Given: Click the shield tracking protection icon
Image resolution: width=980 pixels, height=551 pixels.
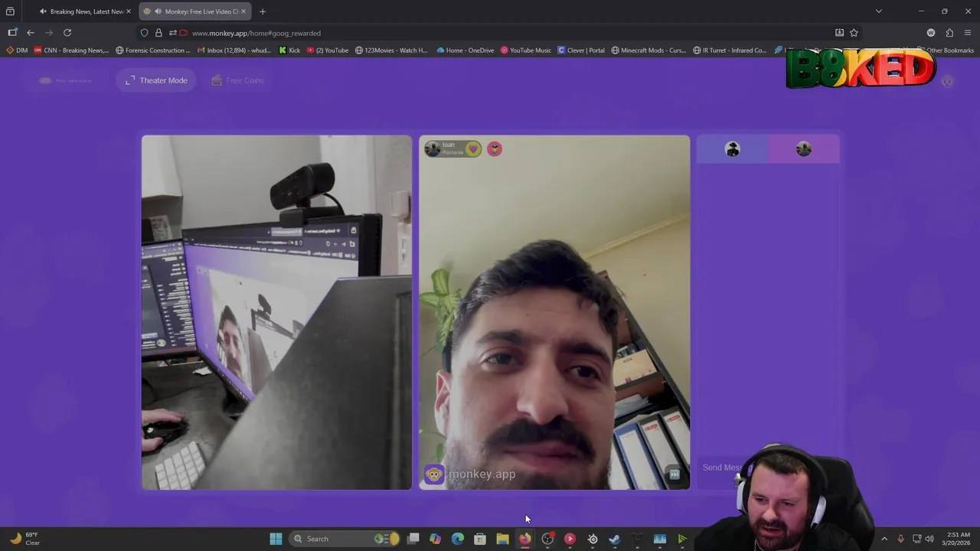Looking at the screenshot, I should 144,33.
